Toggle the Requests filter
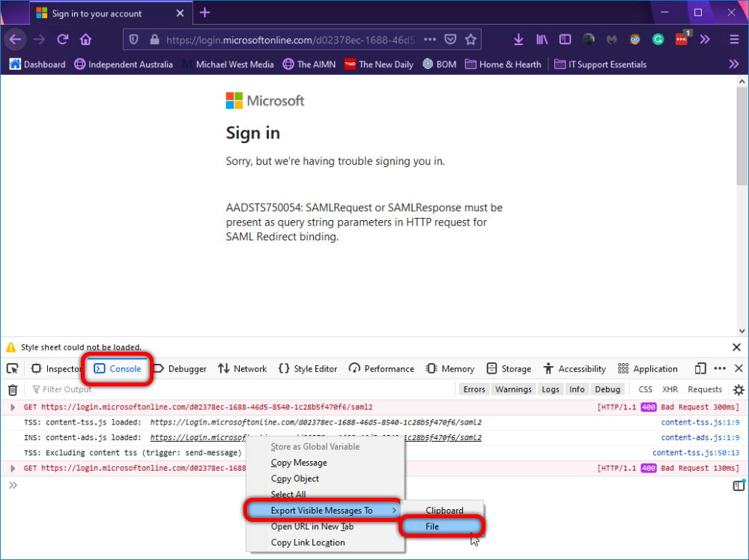 (705, 389)
